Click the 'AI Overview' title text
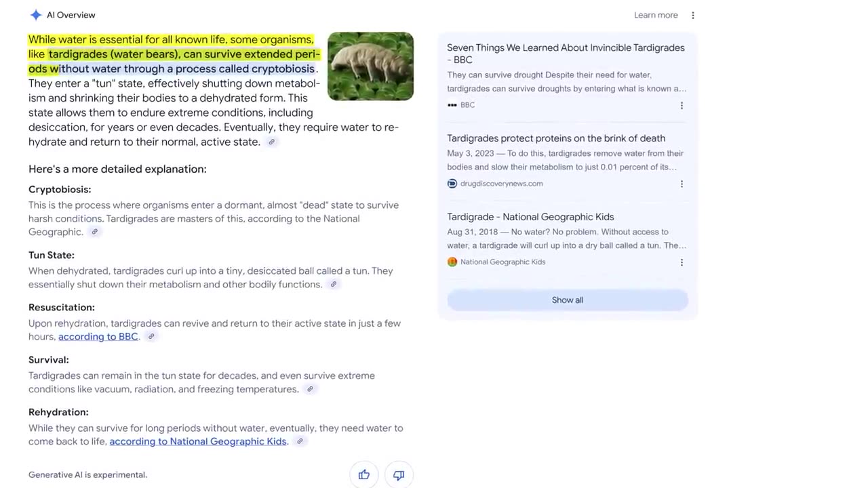This screenshot has height=488, width=868. [x=71, y=15]
